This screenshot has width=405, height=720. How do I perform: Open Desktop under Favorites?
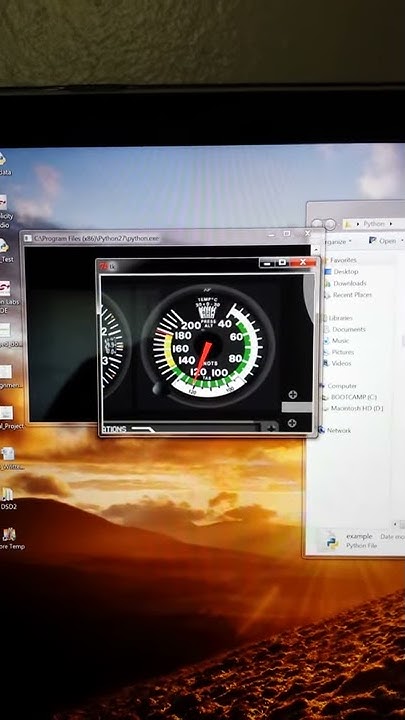(x=346, y=271)
